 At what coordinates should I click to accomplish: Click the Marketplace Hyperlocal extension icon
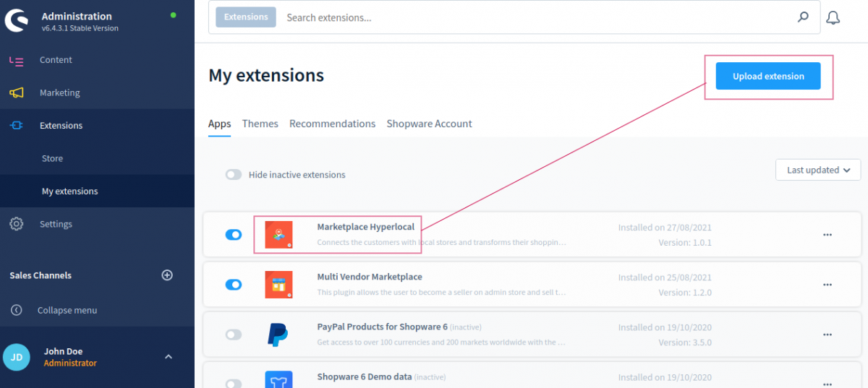[278, 235]
